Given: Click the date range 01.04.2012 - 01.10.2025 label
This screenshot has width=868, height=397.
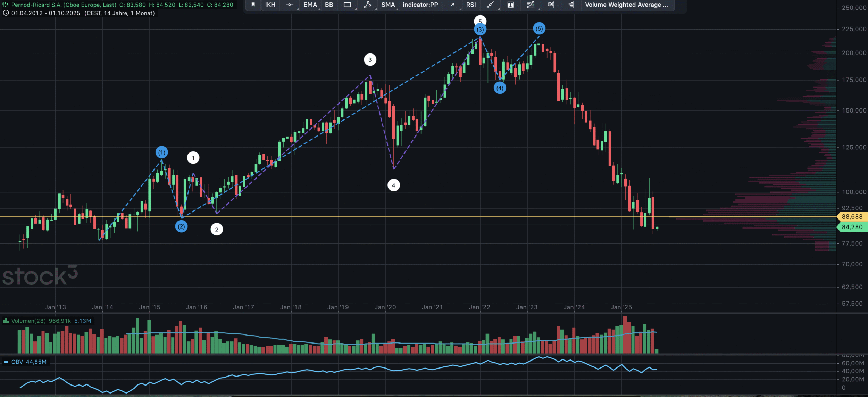Looking at the screenshot, I should click(45, 13).
